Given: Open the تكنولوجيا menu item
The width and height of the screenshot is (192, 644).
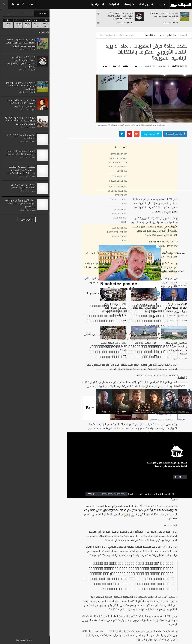Looking at the screenshot, I should 98,4.
